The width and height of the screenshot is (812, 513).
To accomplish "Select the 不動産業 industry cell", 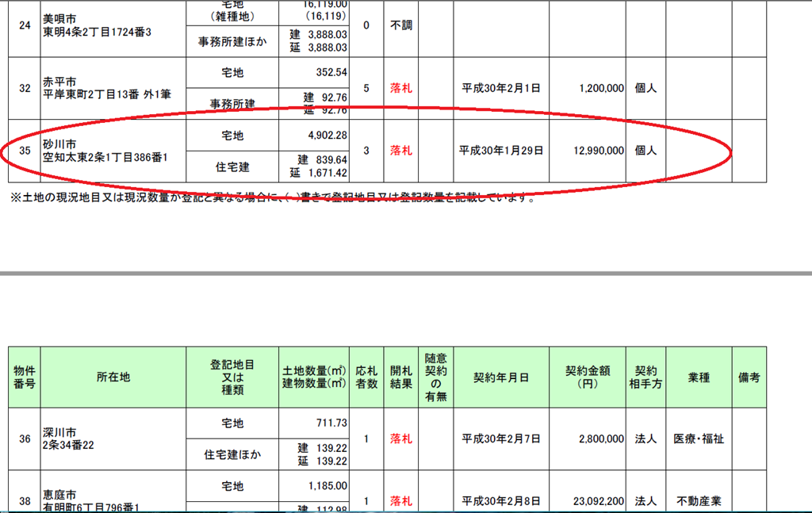I will point(699,501).
